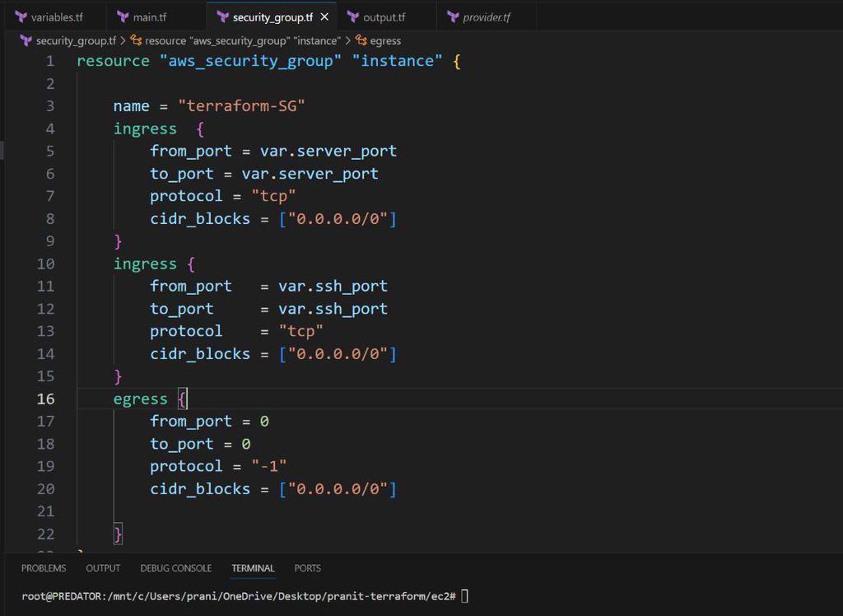The width and height of the screenshot is (843, 616).
Task: Click closing brace on line 15
Action: click(118, 376)
